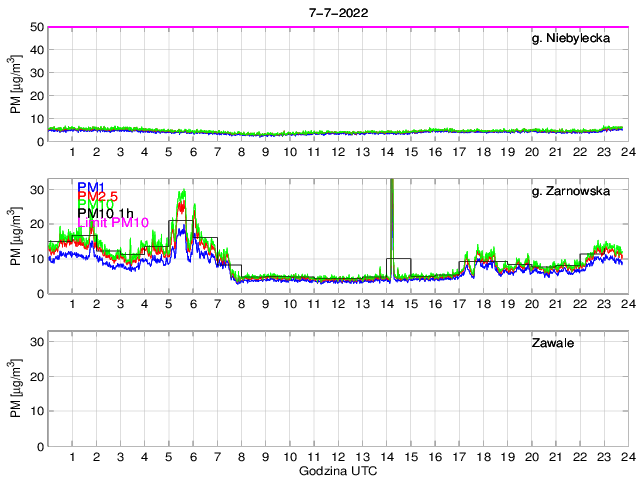This screenshot has width=640, height=480.
Task: Click hour 1 tick below the Zarnowska chart
Action: coord(73,304)
